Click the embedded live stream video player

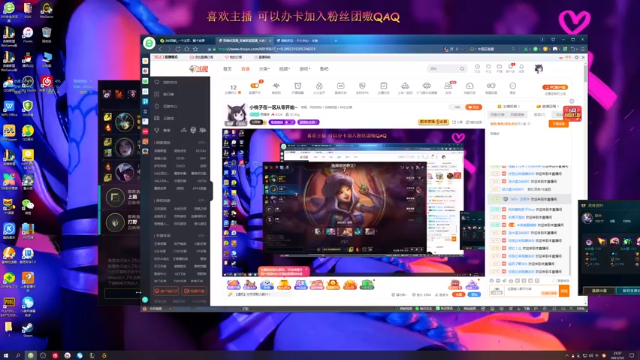[353, 202]
